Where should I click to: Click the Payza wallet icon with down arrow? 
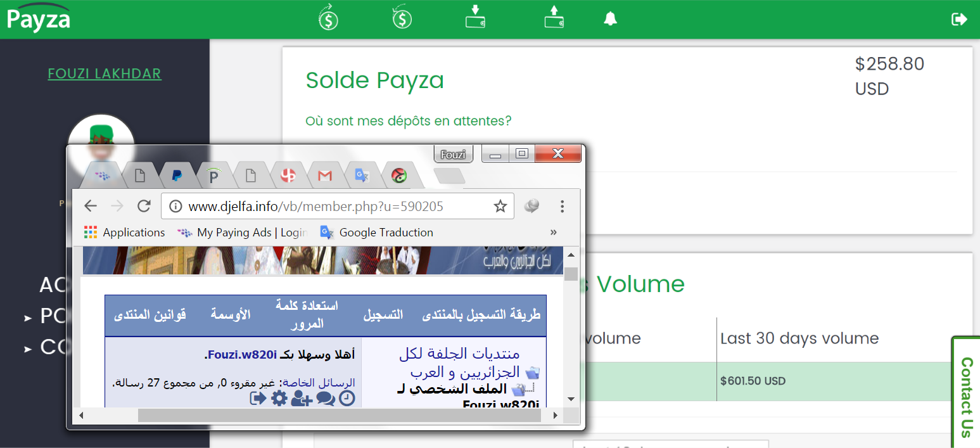coord(476,16)
